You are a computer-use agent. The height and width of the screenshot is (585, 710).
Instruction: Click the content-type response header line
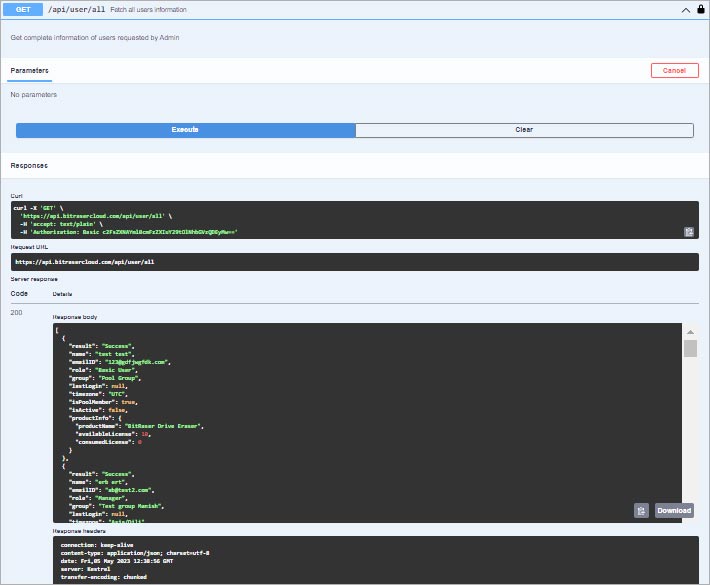[x=135, y=553]
